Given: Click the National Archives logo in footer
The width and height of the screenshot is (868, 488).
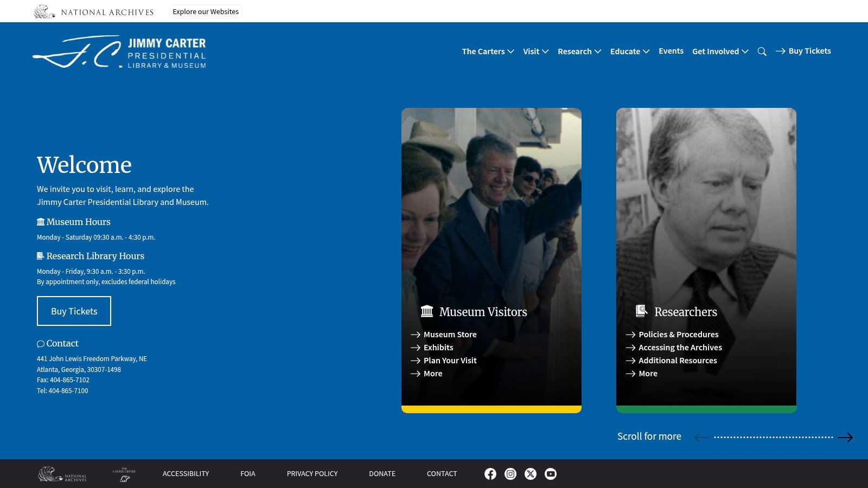Looking at the screenshot, I should click(x=62, y=474).
